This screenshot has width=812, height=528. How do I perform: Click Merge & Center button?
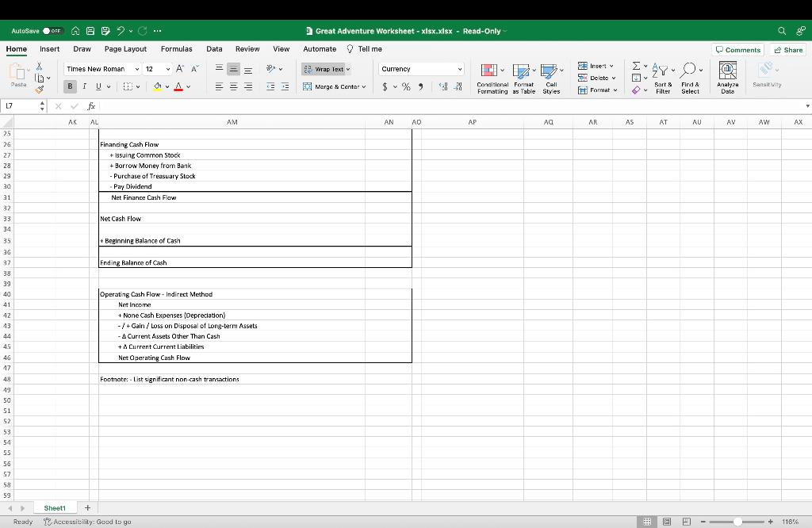(x=334, y=86)
